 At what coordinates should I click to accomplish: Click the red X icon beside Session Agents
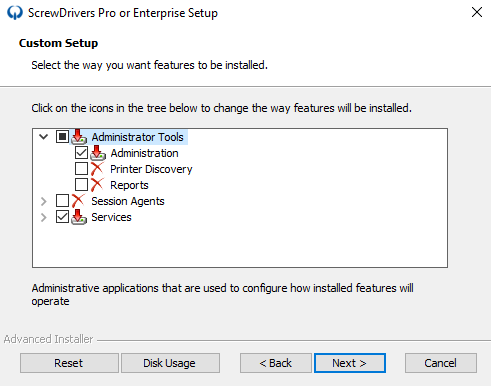(x=78, y=201)
